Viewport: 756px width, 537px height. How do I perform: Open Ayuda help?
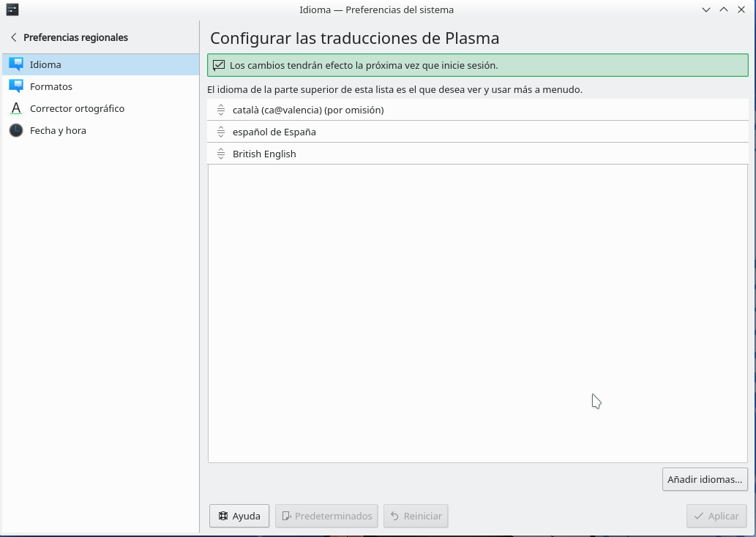tap(239, 516)
